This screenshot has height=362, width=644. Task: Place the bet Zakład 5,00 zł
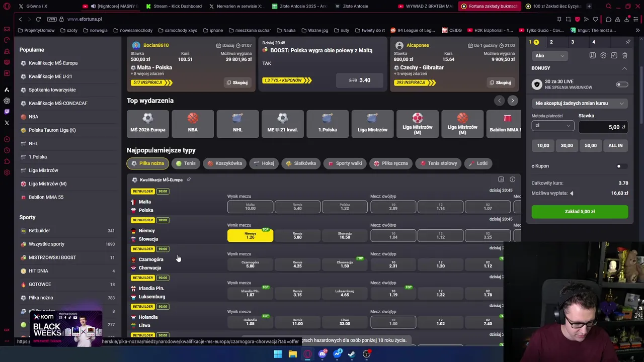pyautogui.click(x=580, y=212)
